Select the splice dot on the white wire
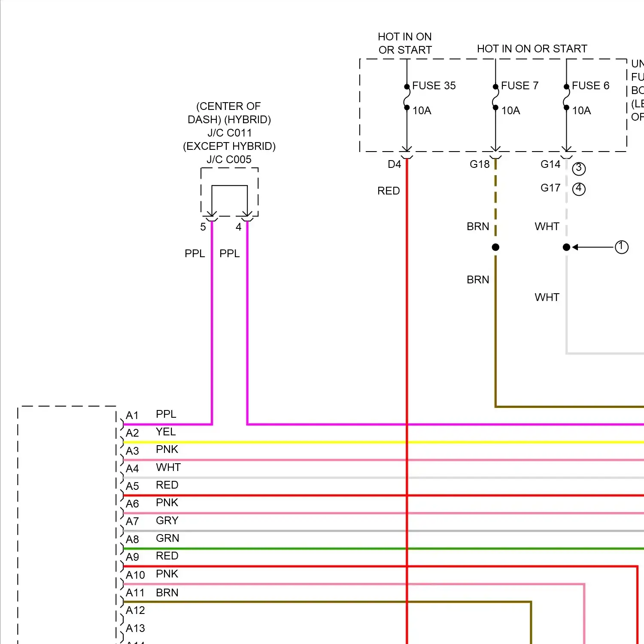This screenshot has height=644, width=644. (566, 247)
